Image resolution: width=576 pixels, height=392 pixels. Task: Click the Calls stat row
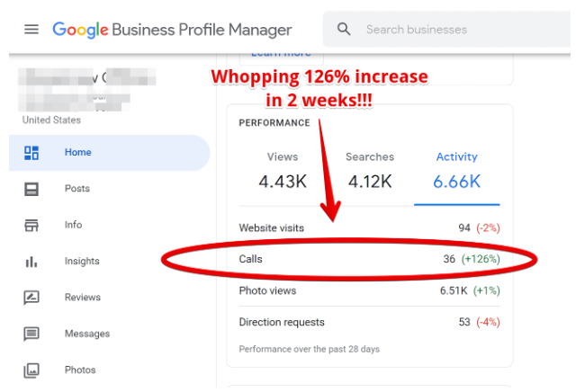369,260
